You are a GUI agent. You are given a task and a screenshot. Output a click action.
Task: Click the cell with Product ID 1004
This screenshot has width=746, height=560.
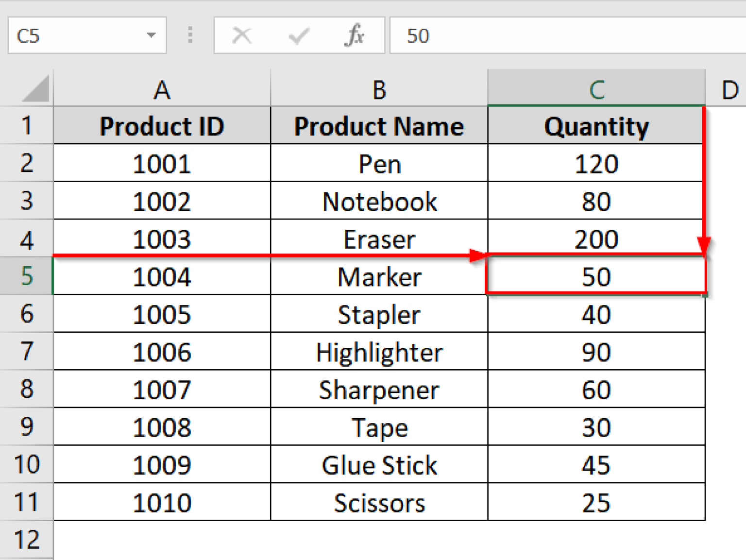(x=161, y=277)
